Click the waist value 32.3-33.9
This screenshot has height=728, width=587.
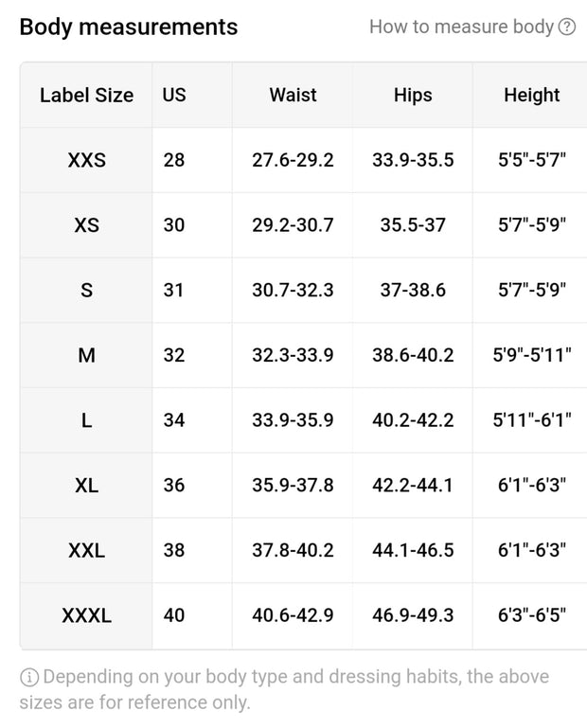[x=293, y=355]
